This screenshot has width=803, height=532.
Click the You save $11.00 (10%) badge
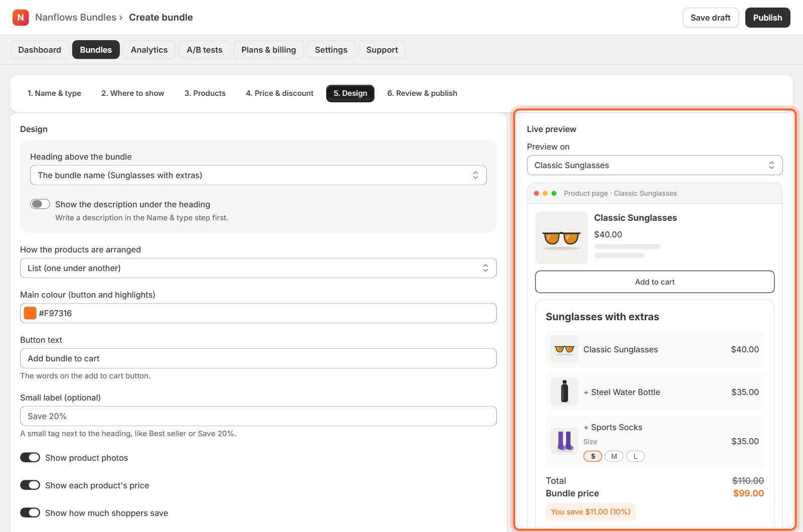591,511
